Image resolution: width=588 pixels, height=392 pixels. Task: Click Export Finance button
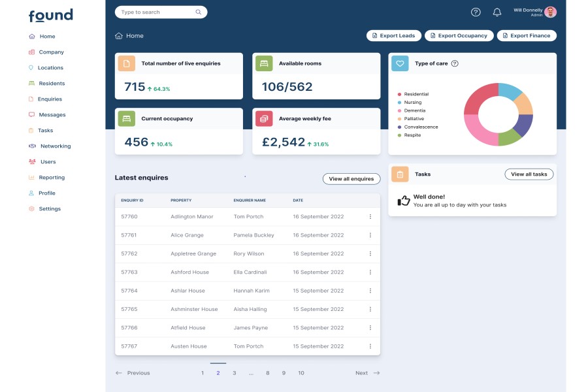click(527, 36)
